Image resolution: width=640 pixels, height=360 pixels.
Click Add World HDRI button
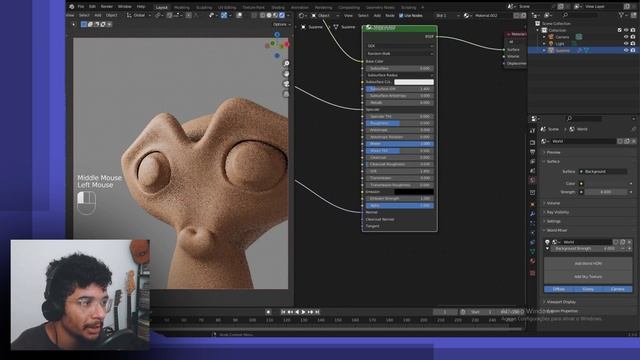pyautogui.click(x=588, y=264)
